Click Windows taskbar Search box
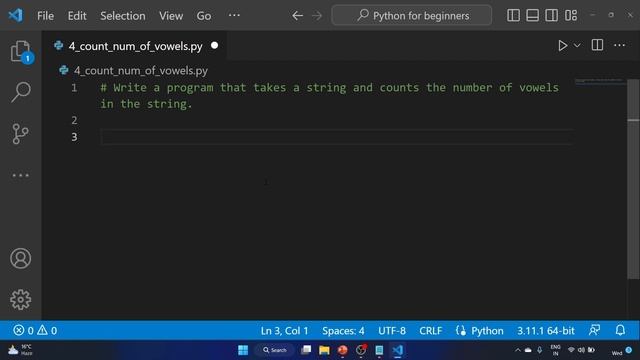The image size is (640, 360). click(275, 350)
